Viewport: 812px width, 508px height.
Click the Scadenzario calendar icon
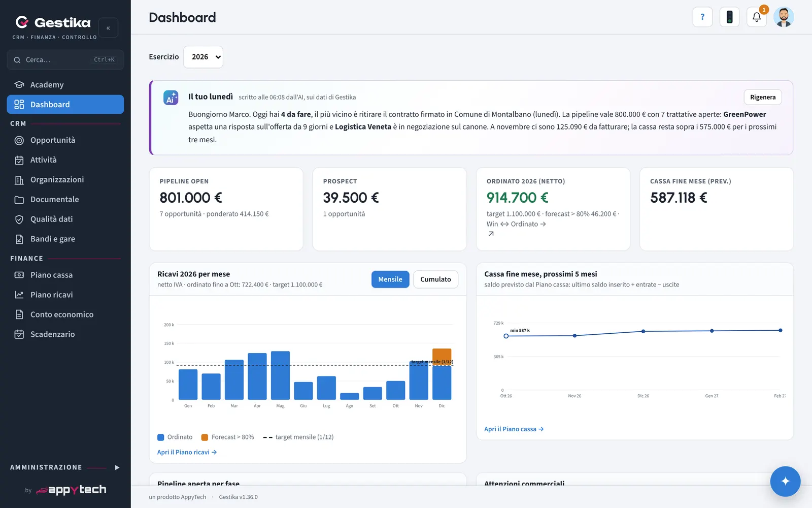pos(19,334)
